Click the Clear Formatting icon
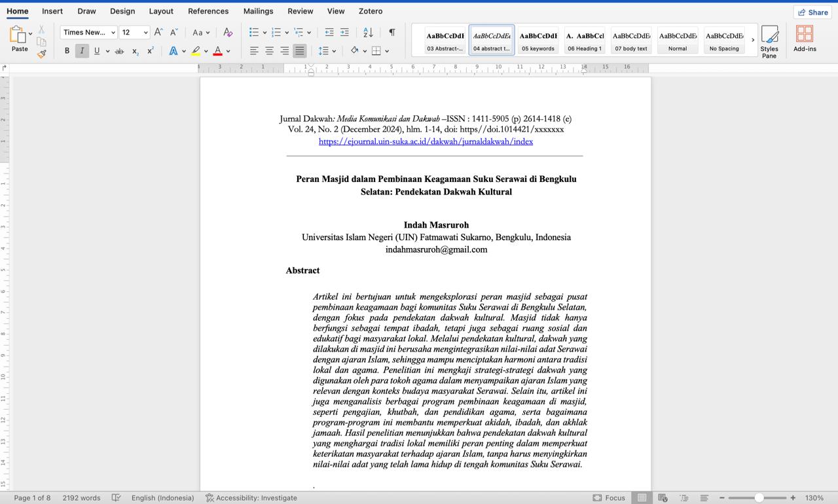The width and height of the screenshot is (838, 504). click(227, 32)
